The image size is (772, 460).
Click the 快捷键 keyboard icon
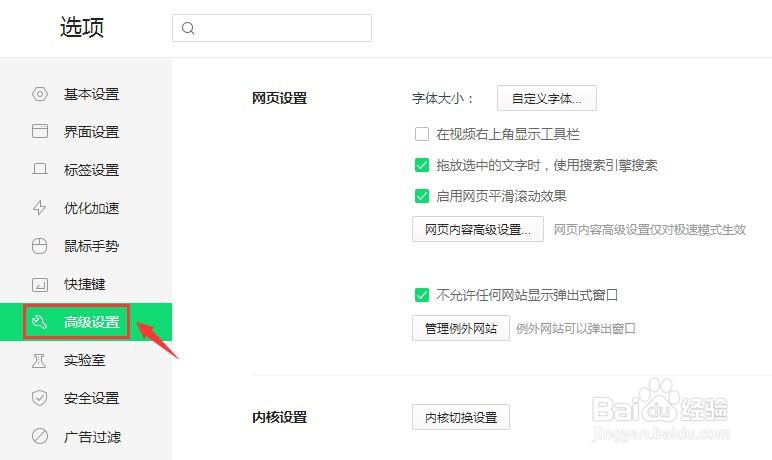[40, 284]
